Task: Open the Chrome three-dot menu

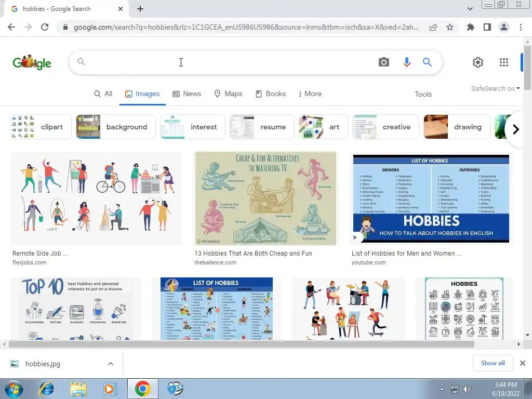Action: click(x=521, y=27)
